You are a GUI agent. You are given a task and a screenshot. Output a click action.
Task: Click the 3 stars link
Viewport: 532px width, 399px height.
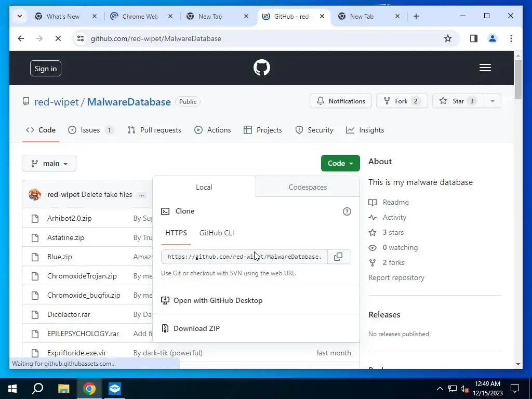(386, 232)
